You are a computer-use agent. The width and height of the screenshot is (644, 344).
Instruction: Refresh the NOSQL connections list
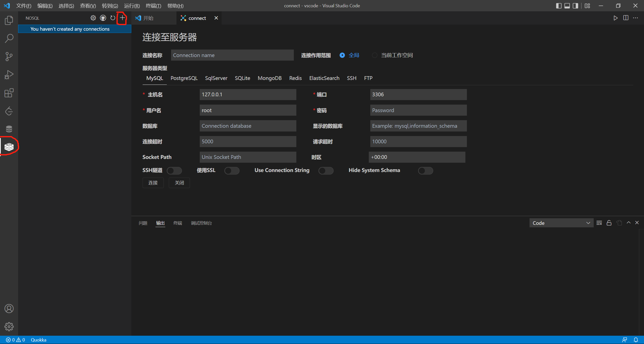coord(113,18)
